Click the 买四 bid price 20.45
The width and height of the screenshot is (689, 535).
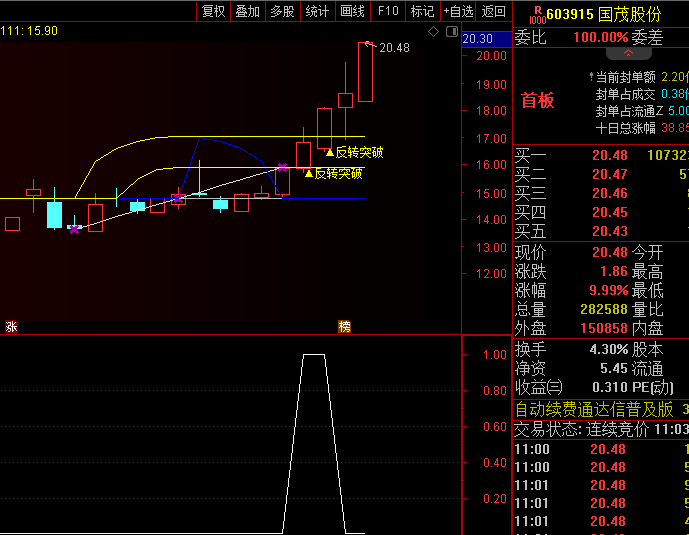[x=609, y=212]
